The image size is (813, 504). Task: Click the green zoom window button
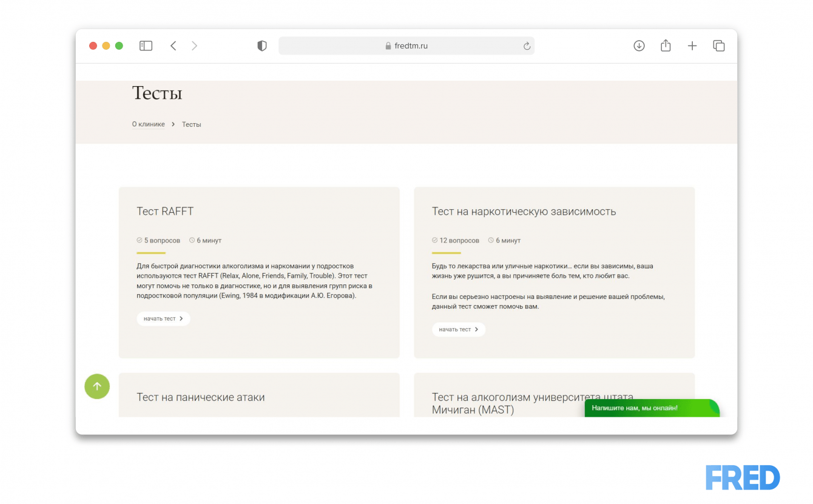point(119,46)
